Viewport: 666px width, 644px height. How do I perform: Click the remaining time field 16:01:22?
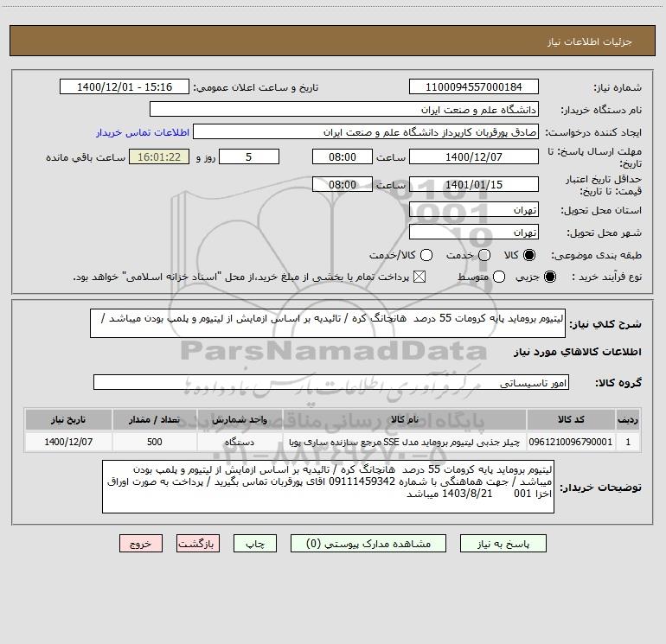point(159,156)
